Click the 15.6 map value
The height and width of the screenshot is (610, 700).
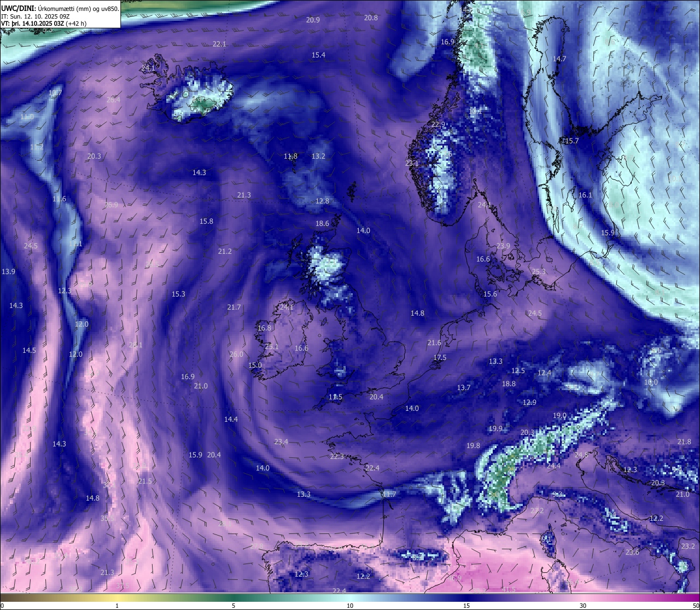pyautogui.click(x=490, y=294)
